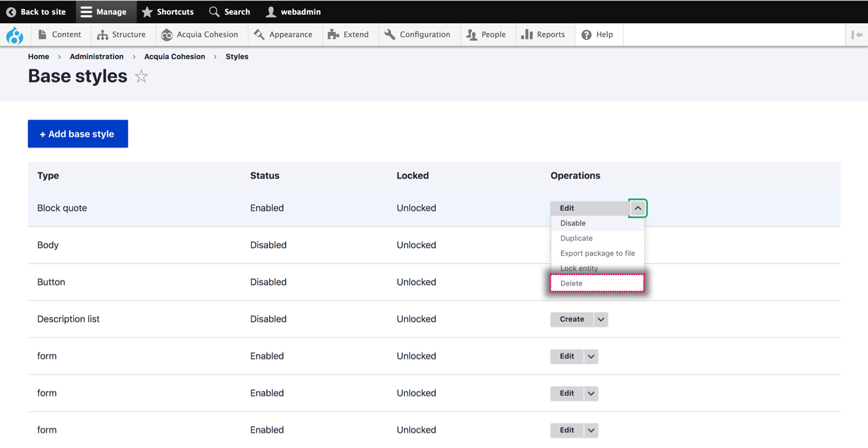Click the People person icon
Viewport: 868px width, 448px height.
472,35
